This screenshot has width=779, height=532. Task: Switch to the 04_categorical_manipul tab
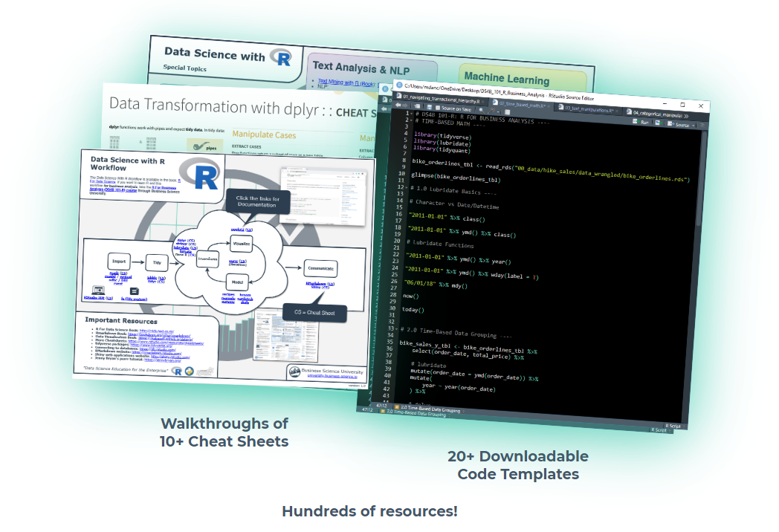click(656, 114)
